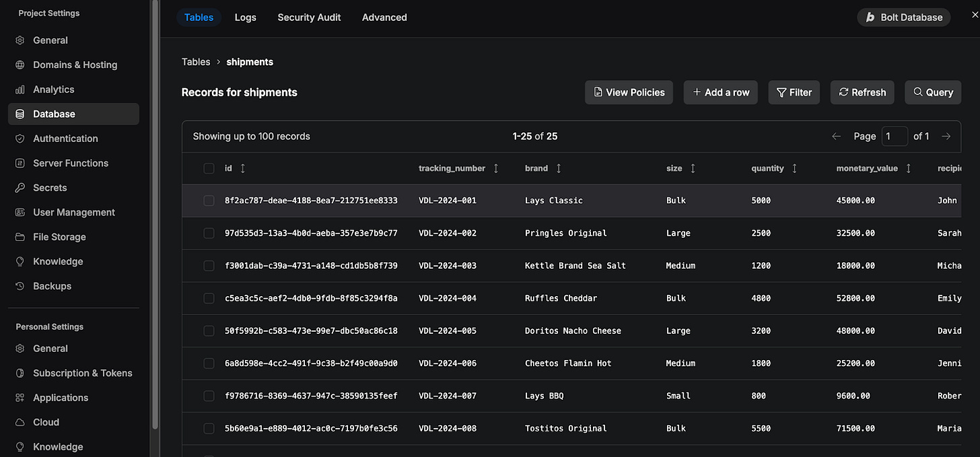Click the sidebar vertical scrollbar
980x457 pixels.
pos(155,215)
